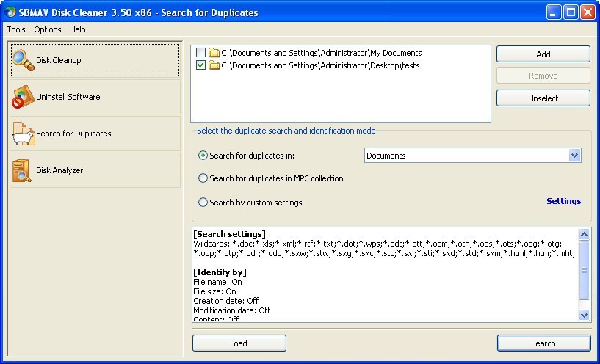The image size is (600, 364).
Task: Switch to the Uninstall Software section
Action: point(95,97)
